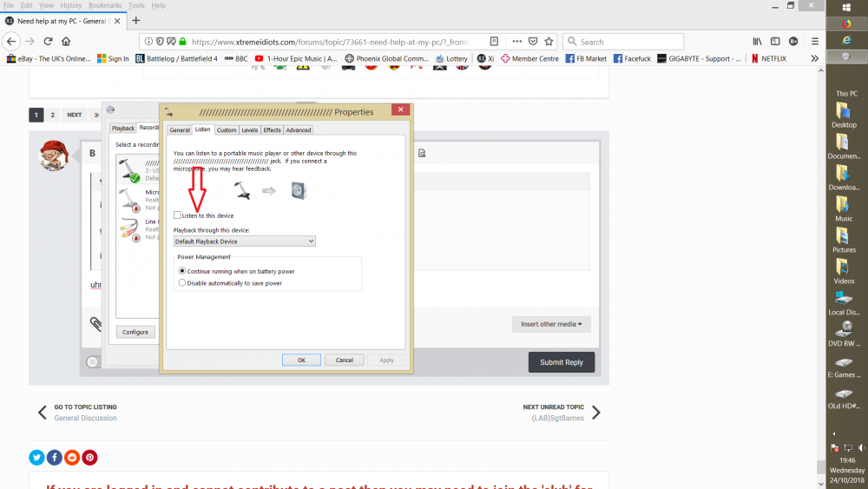Click the poster's avatar thumbnail
Image resolution: width=868 pixels, height=489 pixels.
(54, 155)
